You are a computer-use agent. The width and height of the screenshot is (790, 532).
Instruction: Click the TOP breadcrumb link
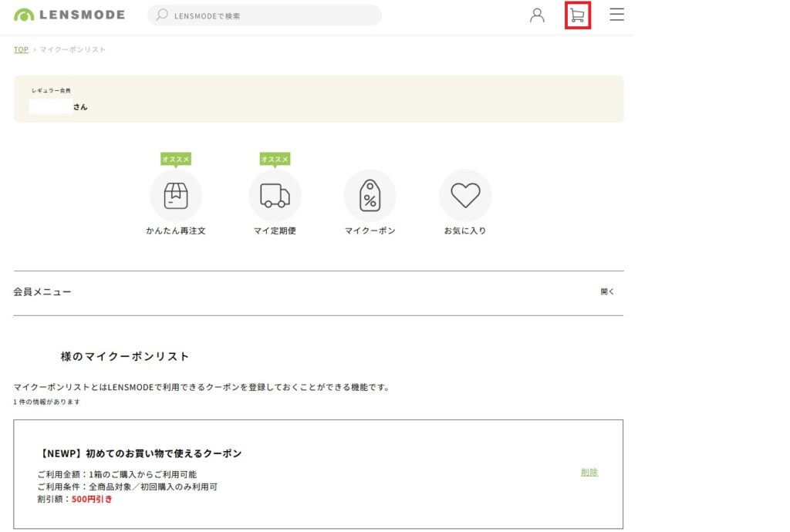pyautogui.click(x=21, y=49)
